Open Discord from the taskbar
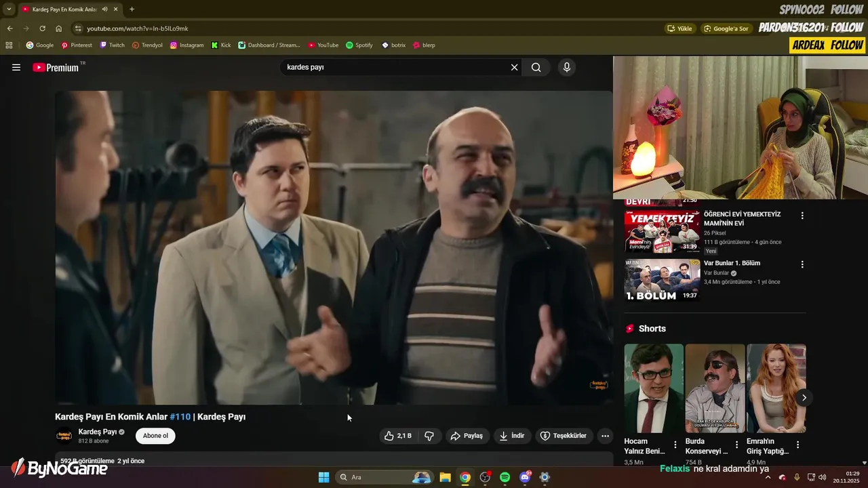Image resolution: width=868 pixels, height=488 pixels. [x=524, y=477]
